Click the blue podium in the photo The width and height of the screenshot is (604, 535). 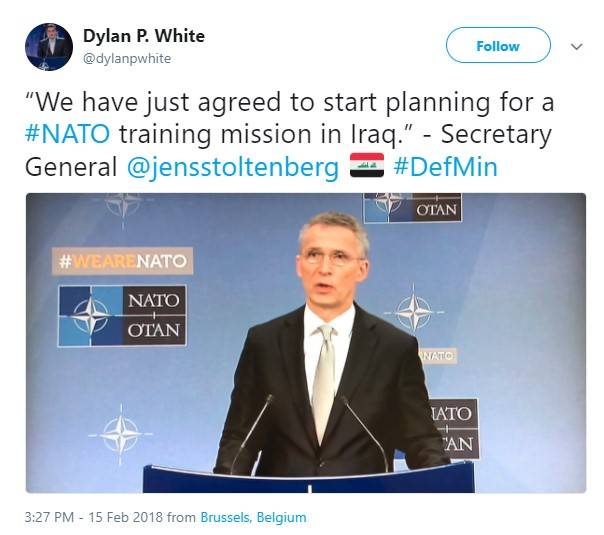(309, 478)
